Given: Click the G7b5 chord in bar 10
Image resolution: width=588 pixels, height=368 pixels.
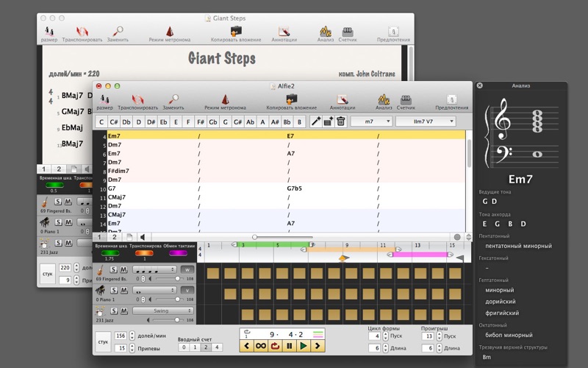Looking at the screenshot, I should (x=295, y=188).
